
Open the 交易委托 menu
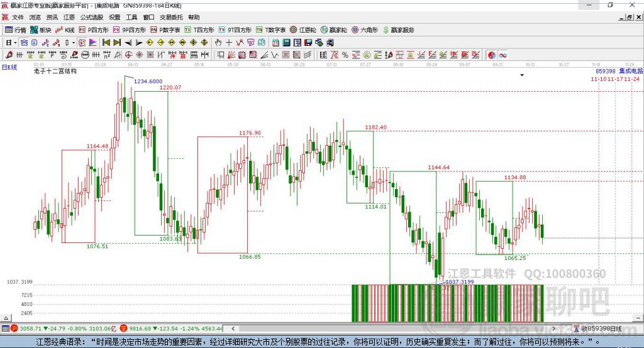(171, 17)
